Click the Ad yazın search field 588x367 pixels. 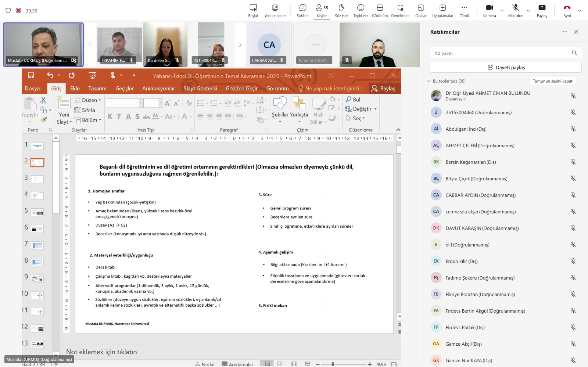click(500, 53)
